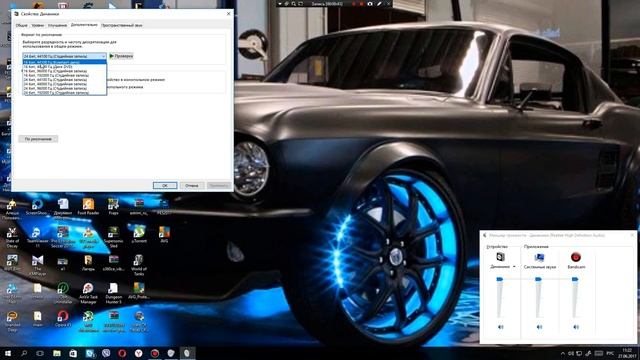Collapse the default format combo box
The height and width of the screenshot is (360, 640).
tap(103, 56)
